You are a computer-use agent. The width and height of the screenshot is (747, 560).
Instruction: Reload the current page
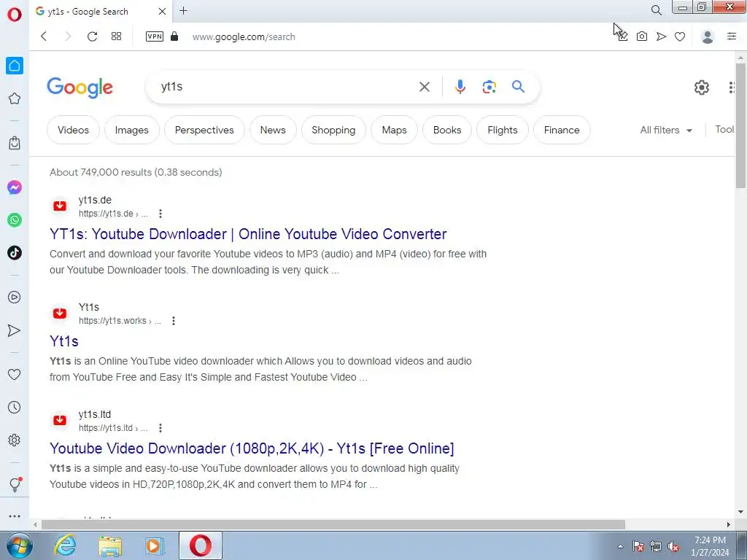click(x=93, y=36)
